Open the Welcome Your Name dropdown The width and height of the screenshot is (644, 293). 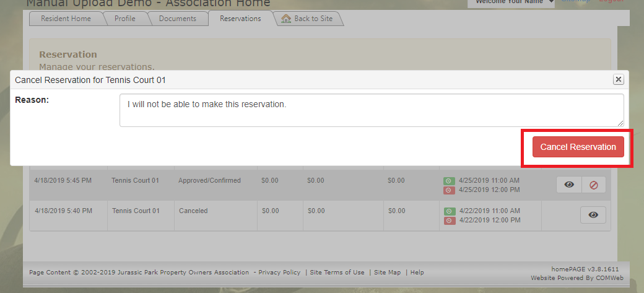(x=511, y=2)
